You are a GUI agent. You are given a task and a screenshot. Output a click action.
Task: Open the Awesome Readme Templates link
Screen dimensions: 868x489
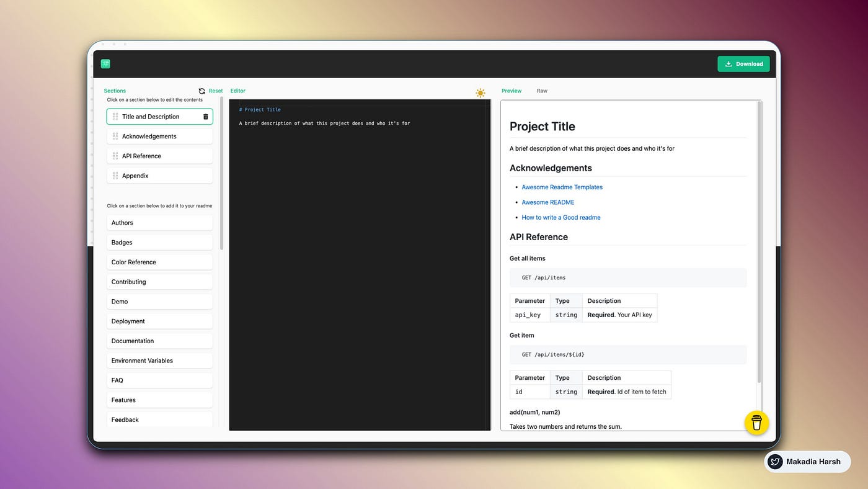(x=562, y=187)
